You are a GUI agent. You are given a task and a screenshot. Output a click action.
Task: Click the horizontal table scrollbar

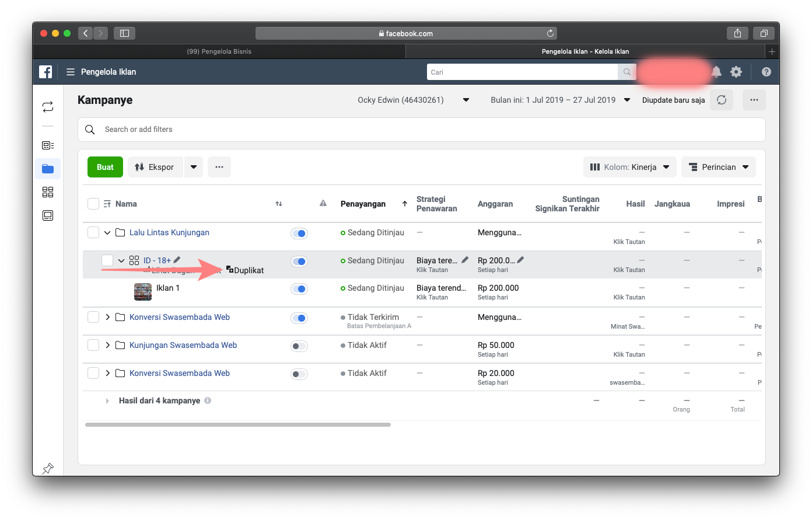pos(238,425)
